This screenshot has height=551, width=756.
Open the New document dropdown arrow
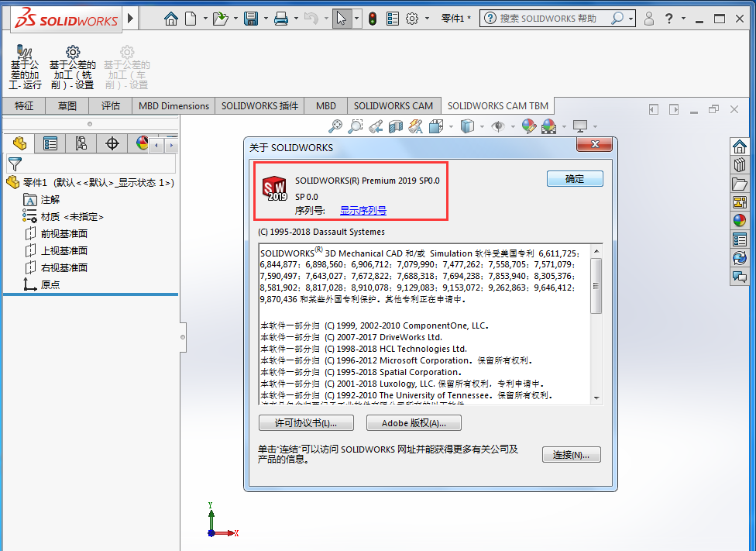205,19
